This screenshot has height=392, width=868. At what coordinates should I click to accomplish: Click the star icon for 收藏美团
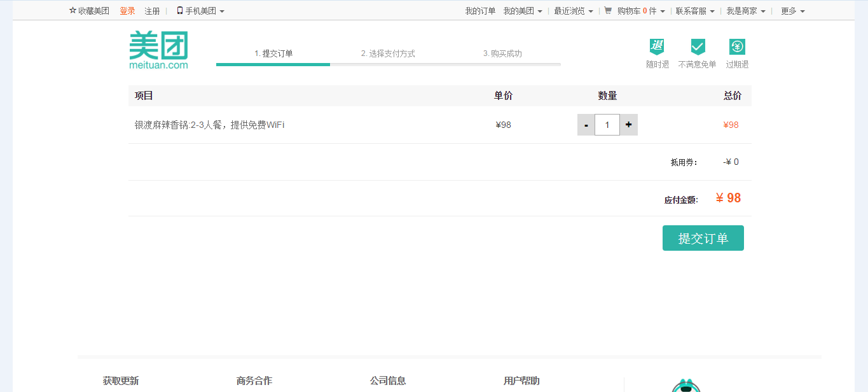click(x=72, y=11)
